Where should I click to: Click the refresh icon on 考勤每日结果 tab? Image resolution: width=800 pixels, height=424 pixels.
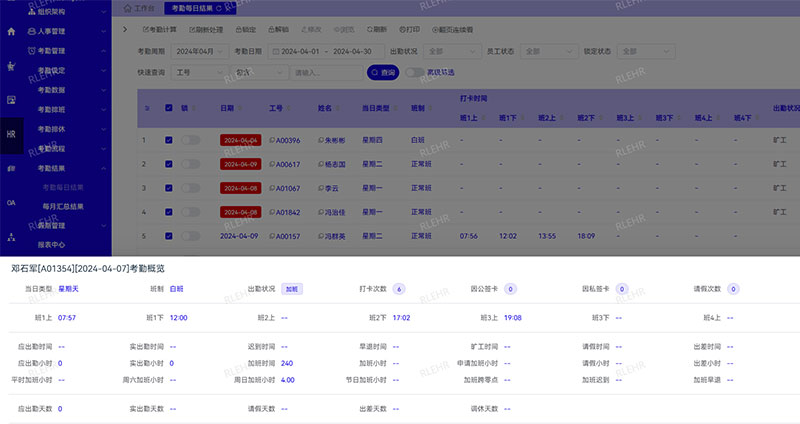(219, 8)
